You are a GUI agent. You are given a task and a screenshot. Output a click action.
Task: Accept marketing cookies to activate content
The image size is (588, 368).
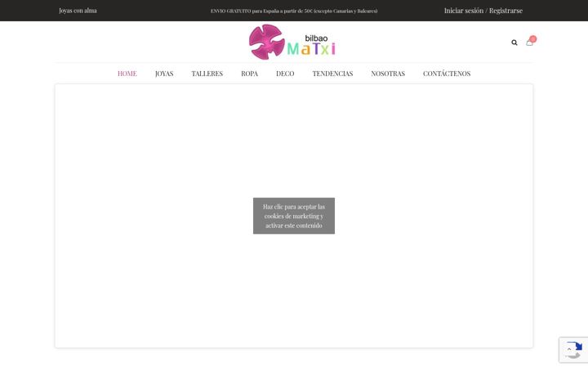[x=294, y=216]
